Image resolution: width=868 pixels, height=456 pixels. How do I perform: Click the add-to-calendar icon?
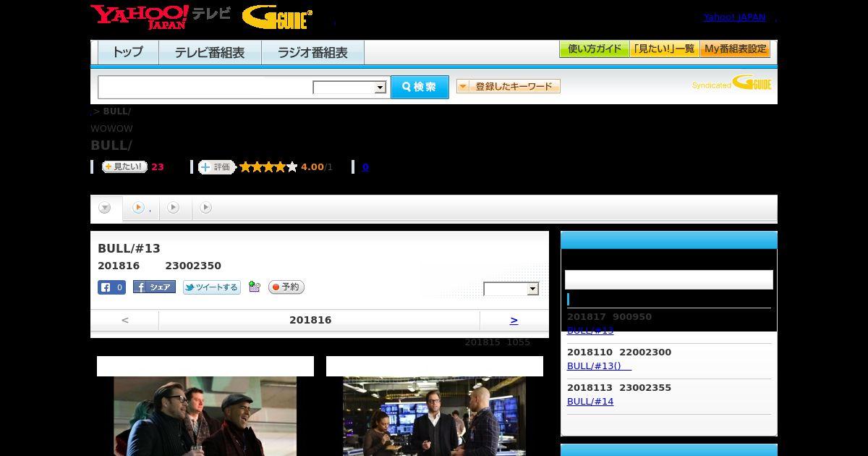pos(254,287)
